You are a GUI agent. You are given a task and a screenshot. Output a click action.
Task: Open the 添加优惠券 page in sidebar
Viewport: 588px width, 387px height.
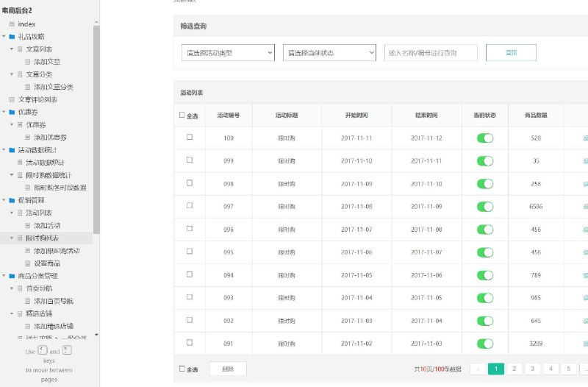click(50, 138)
